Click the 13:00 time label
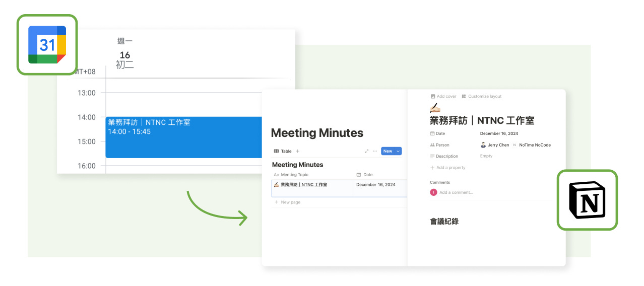 click(x=86, y=93)
